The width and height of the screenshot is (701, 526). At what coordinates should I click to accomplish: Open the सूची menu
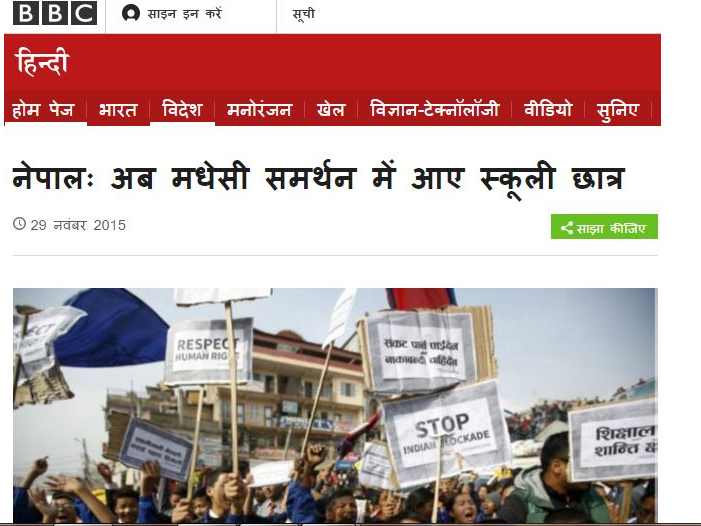[x=304, y=14]
